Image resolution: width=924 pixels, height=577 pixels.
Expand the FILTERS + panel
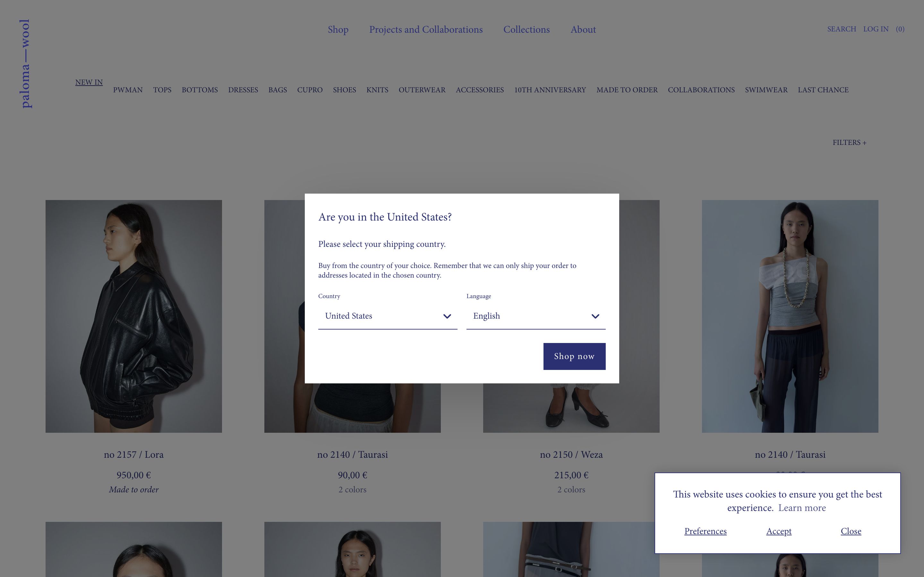[x=849, y=142]
